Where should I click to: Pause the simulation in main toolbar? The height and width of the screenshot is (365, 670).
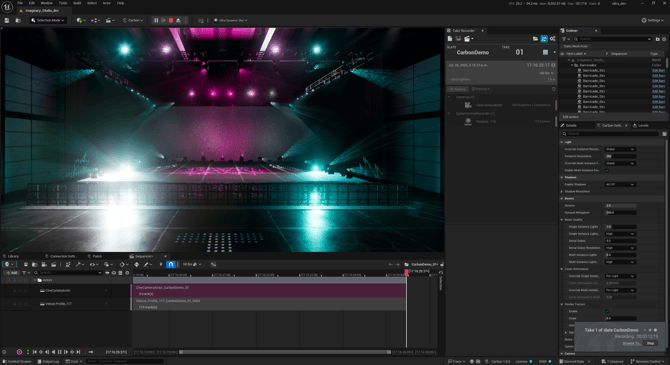(156, 20)
